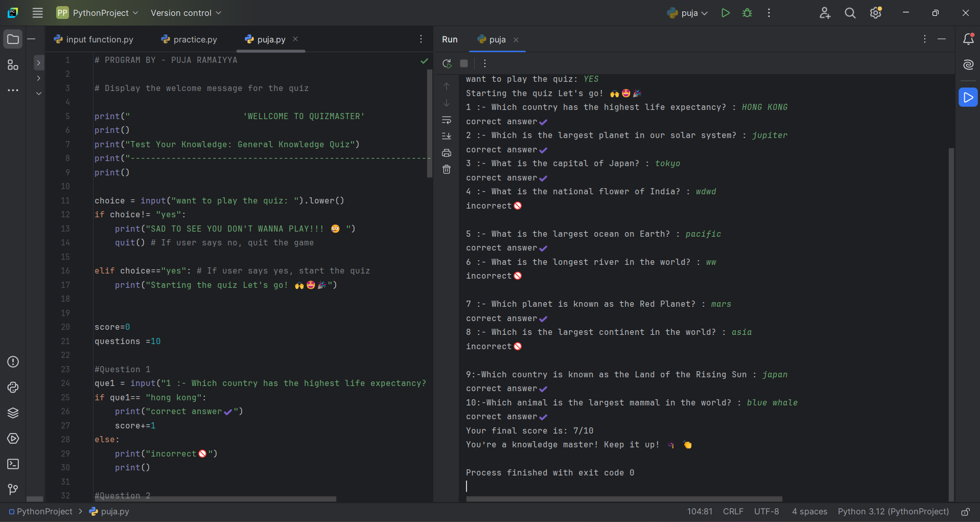Image resolution: width=980 pixels, height=522 pixels.
Task: Open Python 3.12 interpreter selector
Action: click(x=893, y=512)
